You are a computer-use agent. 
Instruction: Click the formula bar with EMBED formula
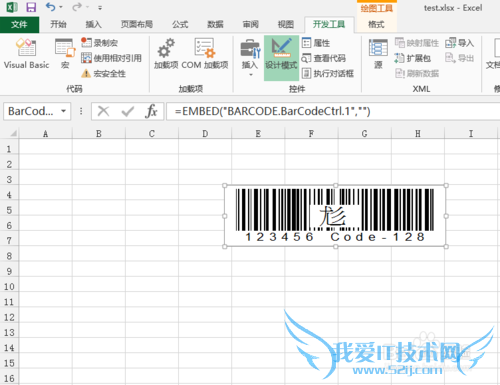[x=333, y=111]
